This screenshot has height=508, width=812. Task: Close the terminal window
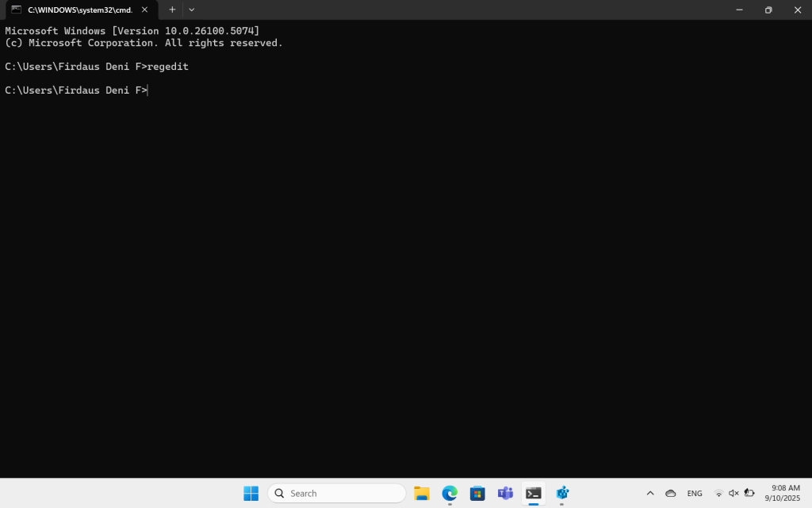(x=798, y=10)
